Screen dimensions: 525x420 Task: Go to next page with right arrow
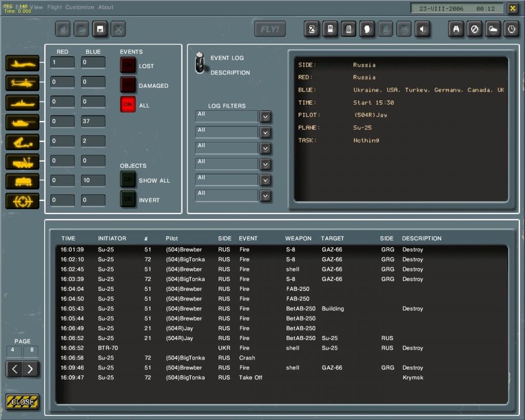point(31,369)
